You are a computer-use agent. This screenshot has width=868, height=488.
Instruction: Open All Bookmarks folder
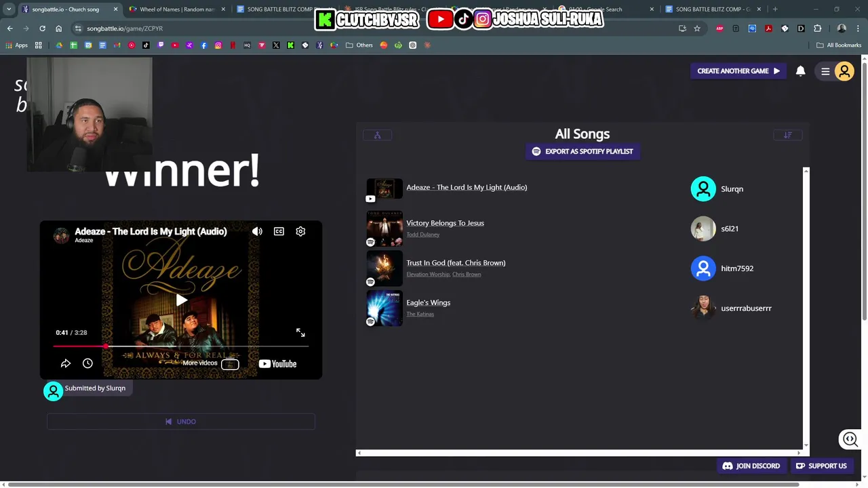click(x=839, y=45)
